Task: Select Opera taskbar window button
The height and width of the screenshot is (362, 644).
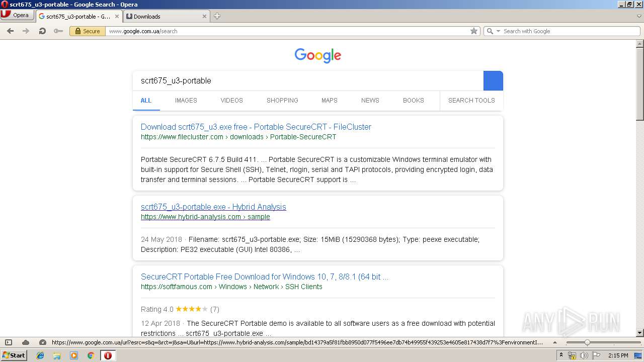Action: point(108,355)
